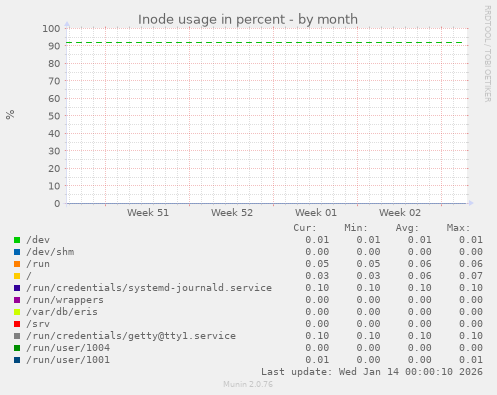Click the yellow / root legend swatch

pos(17,276)
